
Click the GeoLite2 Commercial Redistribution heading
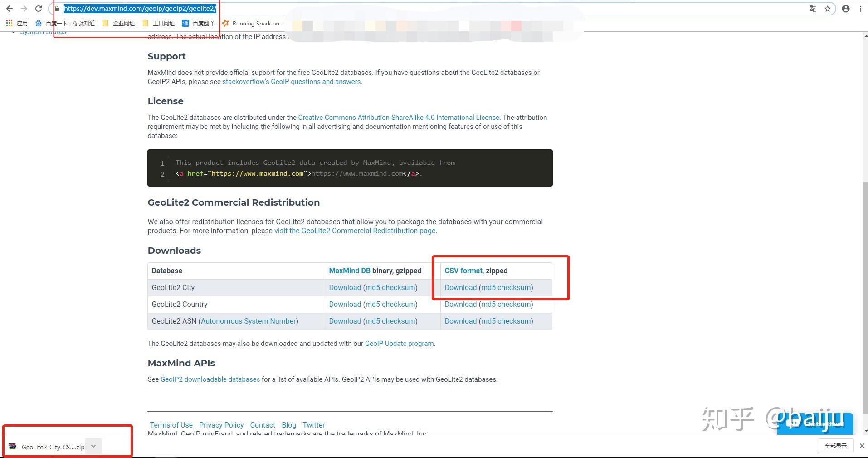[x=234, y=202]
